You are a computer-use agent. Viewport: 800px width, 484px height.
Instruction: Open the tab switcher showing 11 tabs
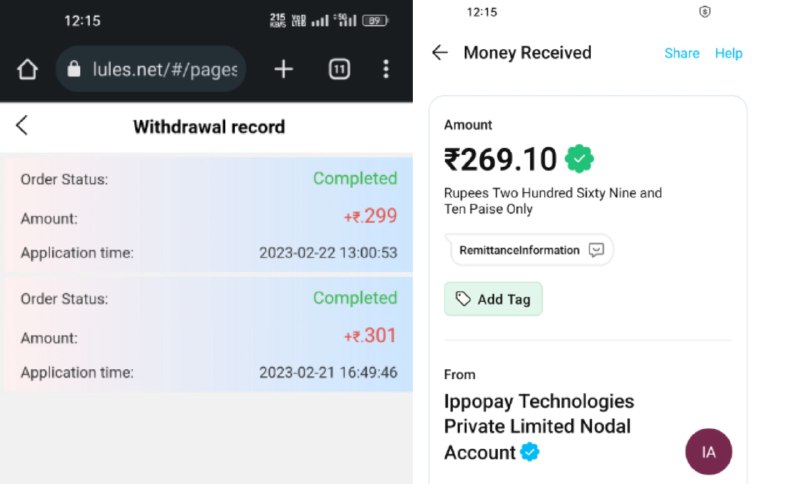coord(339,69)
